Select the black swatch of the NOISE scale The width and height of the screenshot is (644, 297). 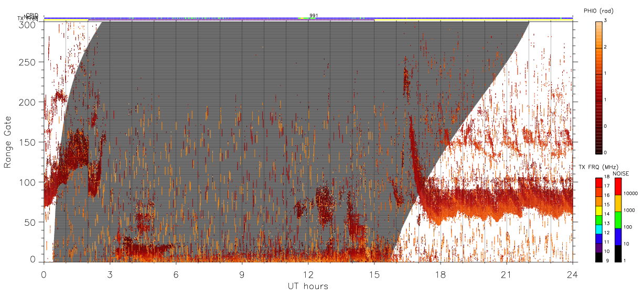[618, 254]
